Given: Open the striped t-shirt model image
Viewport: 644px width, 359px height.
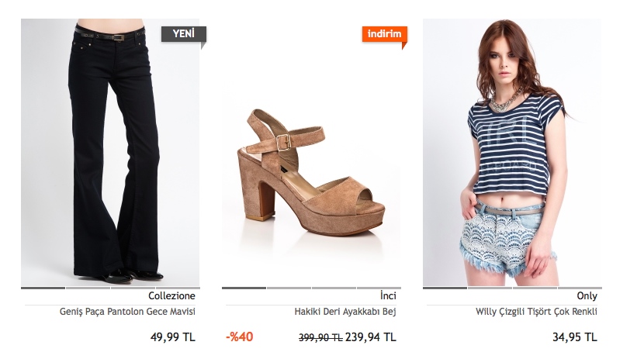Looking at the screenshot, I should tap(512, 152).
